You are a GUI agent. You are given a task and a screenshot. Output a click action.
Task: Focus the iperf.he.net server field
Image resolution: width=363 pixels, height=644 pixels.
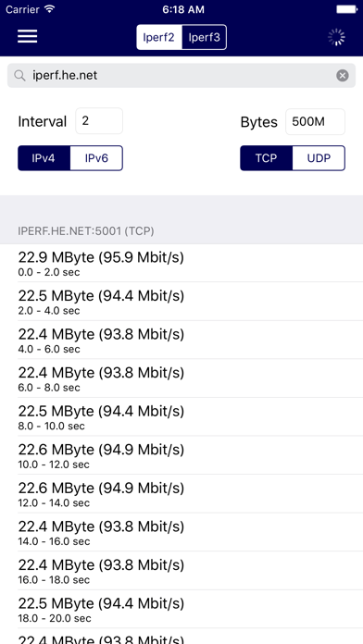coord(181,76)
